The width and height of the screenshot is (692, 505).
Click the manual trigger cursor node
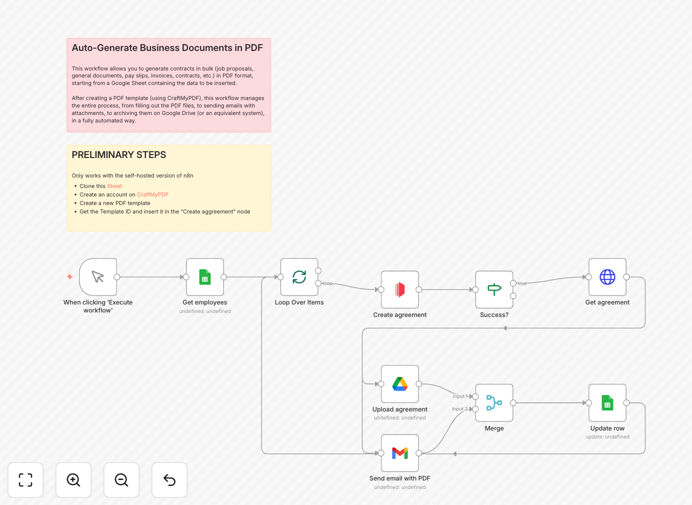tap(98, 277)
